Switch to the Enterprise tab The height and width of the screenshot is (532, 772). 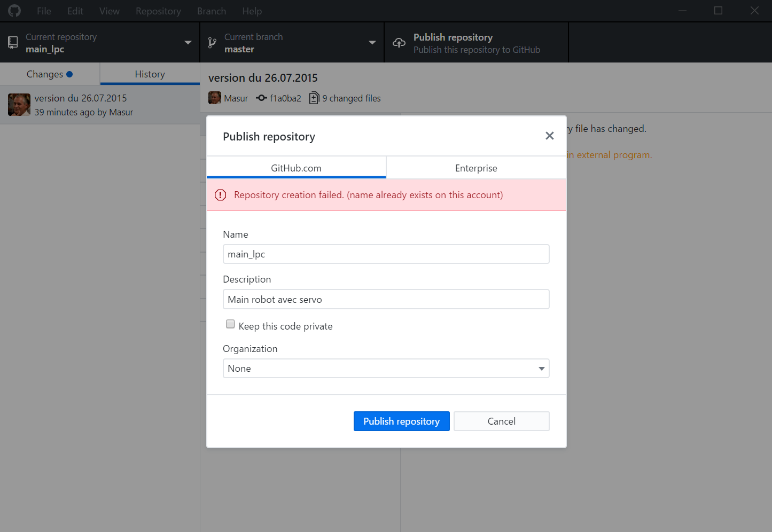point(476,168)
